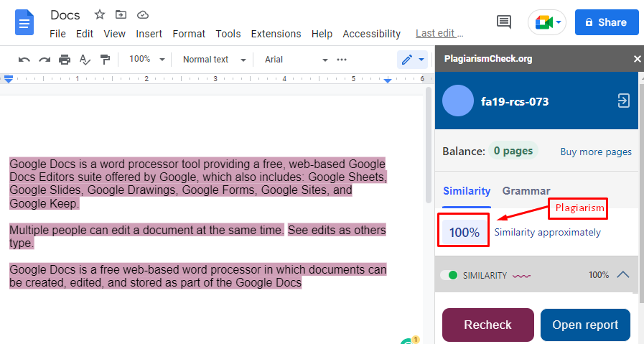Open the Insert menu
This screenshot has width=644, height=344.
149,34
